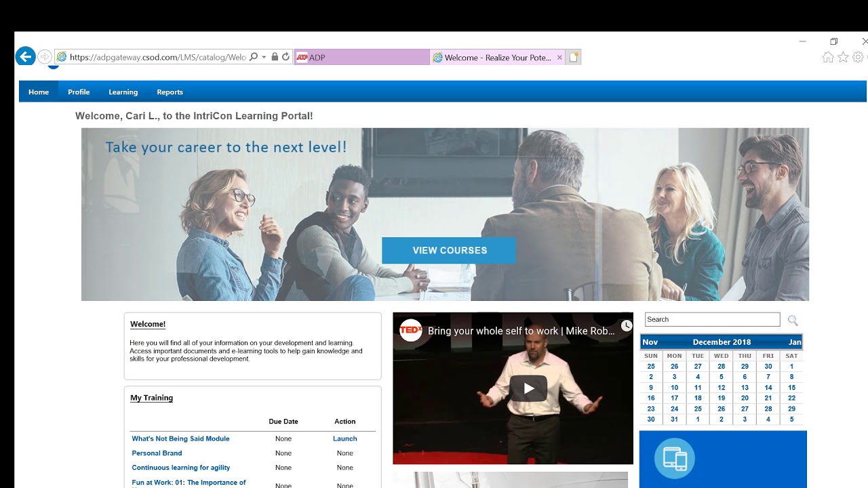The width and height of the screenshot is (868, 488).
Task: Launch What's Not Being Said Module
Action: (x=344, y=439)
